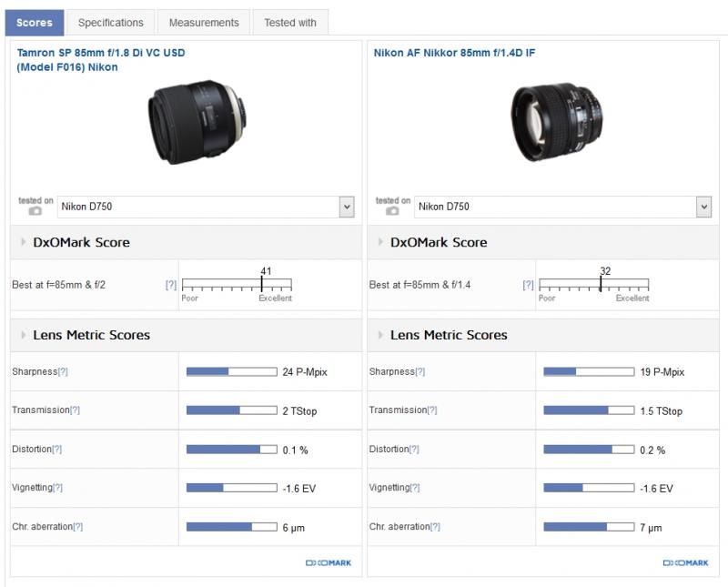
Task: Open the Nikkor tested-on camera dropdown
Action: (562, 207)
